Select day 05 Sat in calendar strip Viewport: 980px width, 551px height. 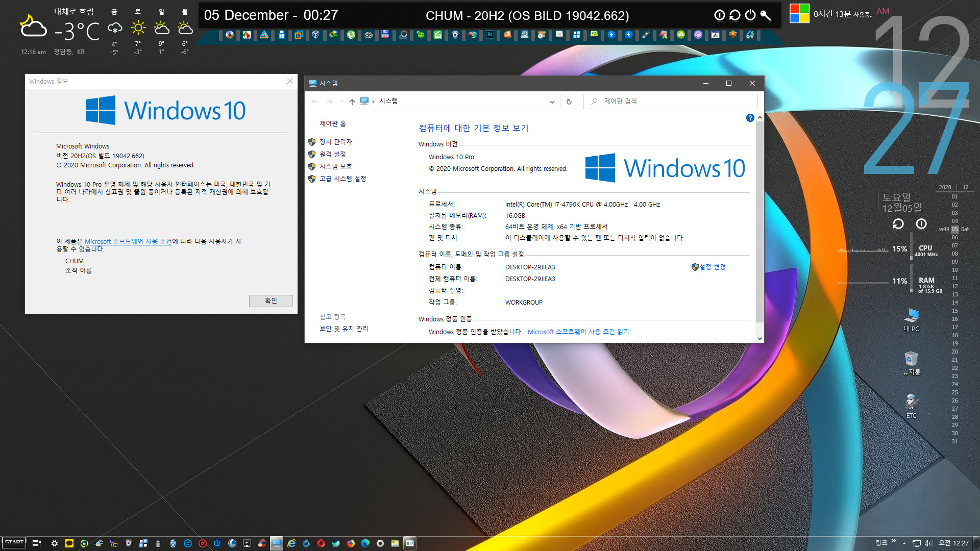(x=954, y=229)
